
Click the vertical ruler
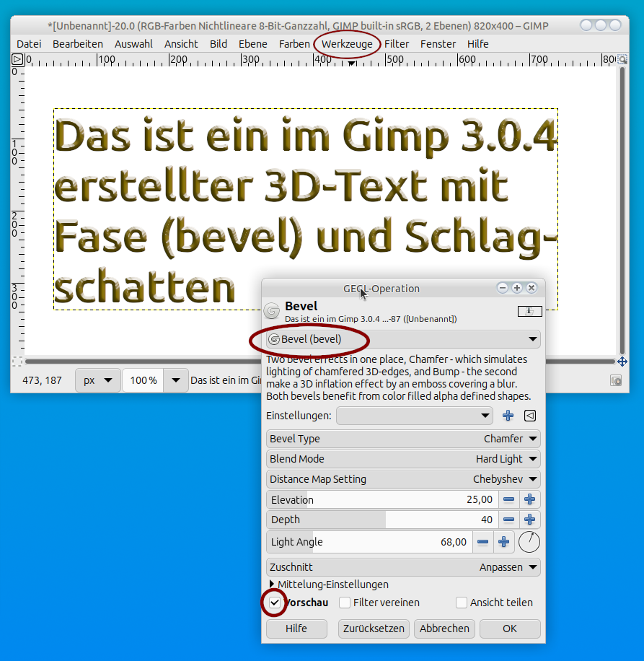click(x=18, y=211)
